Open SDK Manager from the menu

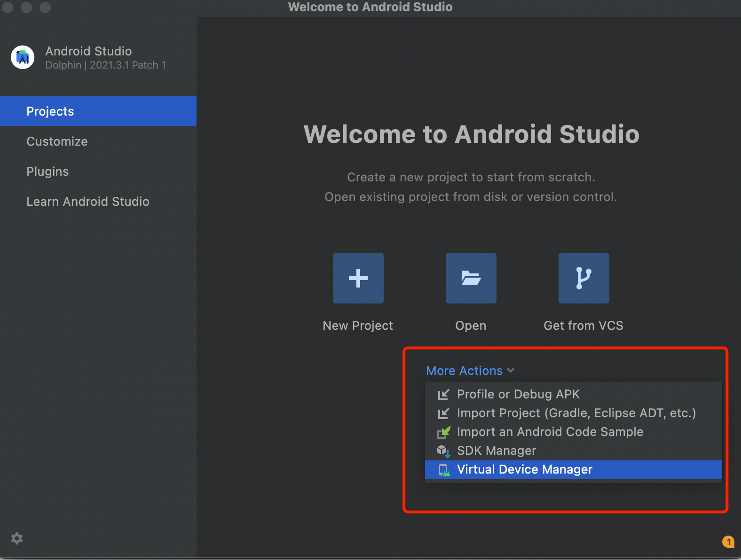tap(573, 451)
